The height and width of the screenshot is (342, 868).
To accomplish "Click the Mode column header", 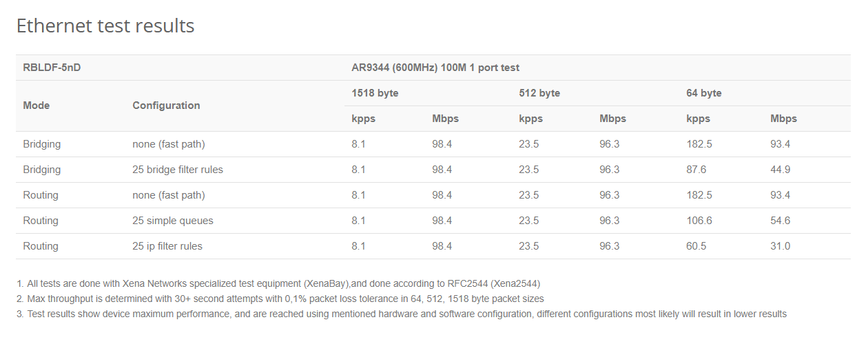I will pyautogui.click(x=37, y=105).
